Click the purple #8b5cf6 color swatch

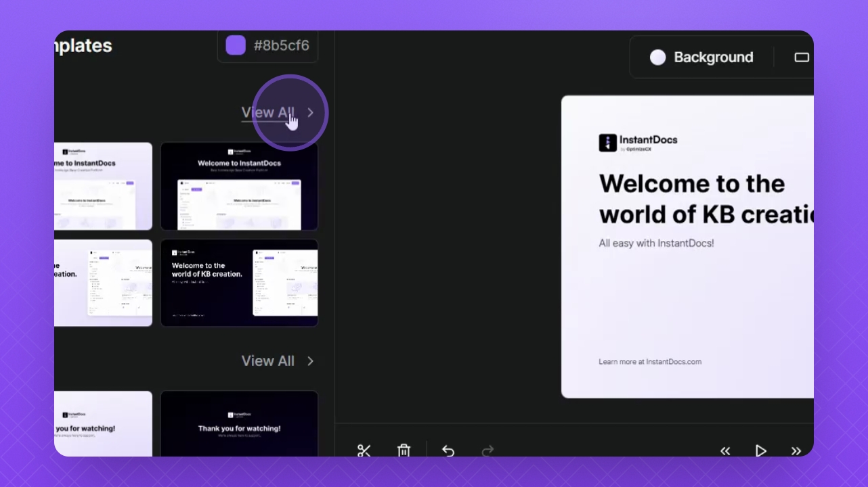tap(236, 45)
